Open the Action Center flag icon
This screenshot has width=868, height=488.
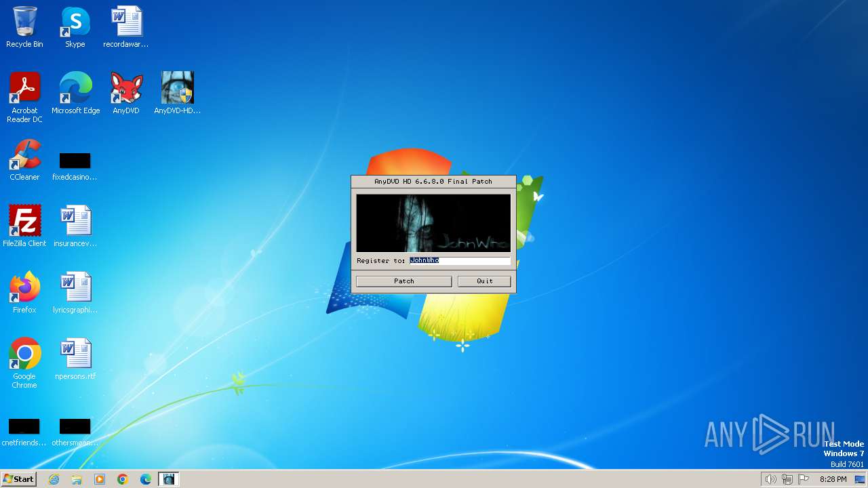coord(804,479)
